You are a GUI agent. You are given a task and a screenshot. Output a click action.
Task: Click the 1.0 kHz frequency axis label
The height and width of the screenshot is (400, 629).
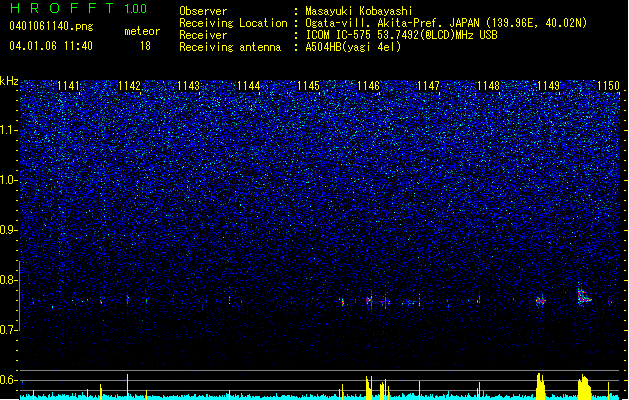tap(9, 180)
